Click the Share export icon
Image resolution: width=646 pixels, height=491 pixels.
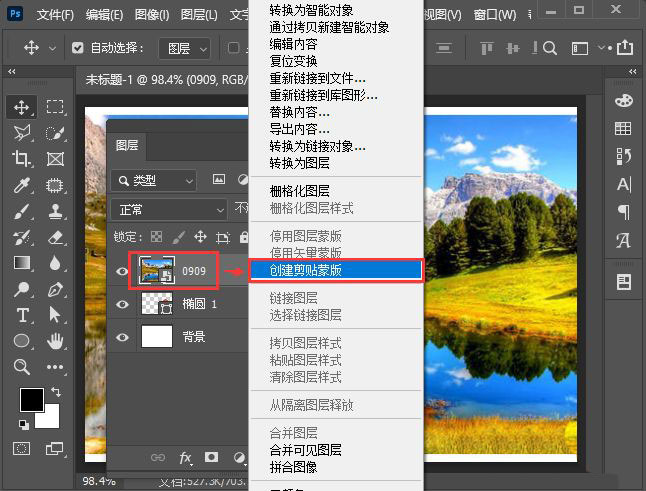(625, 48)
